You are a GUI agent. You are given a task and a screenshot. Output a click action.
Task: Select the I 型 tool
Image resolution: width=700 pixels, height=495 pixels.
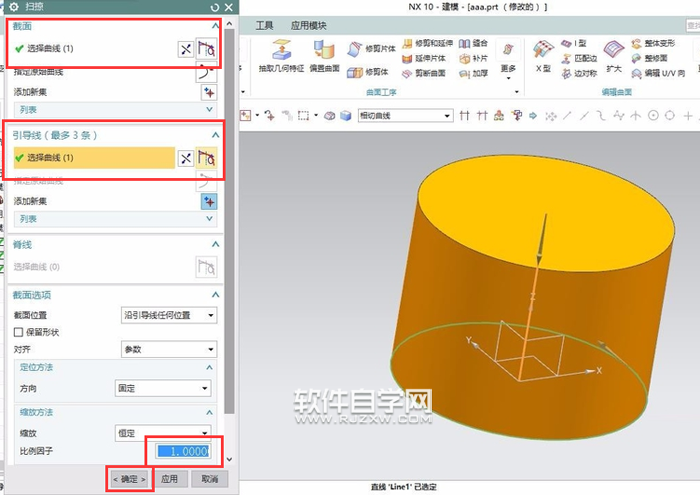[574, 43]
